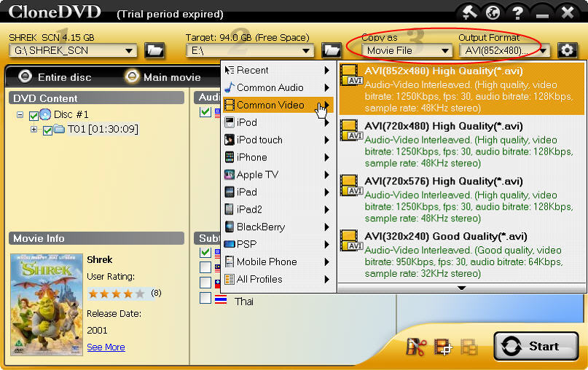
Task: Open the globe website icon
Action: (x=493, y=12)
